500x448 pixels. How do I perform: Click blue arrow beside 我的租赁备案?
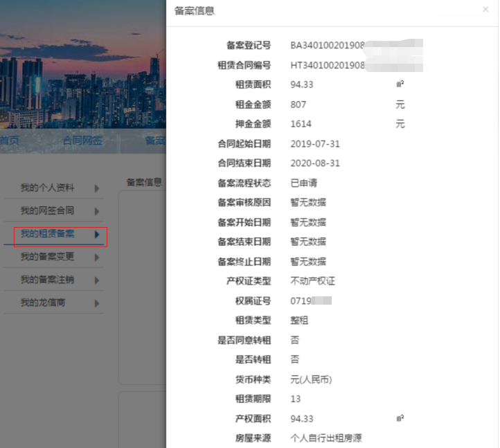[x=97, y=235]
